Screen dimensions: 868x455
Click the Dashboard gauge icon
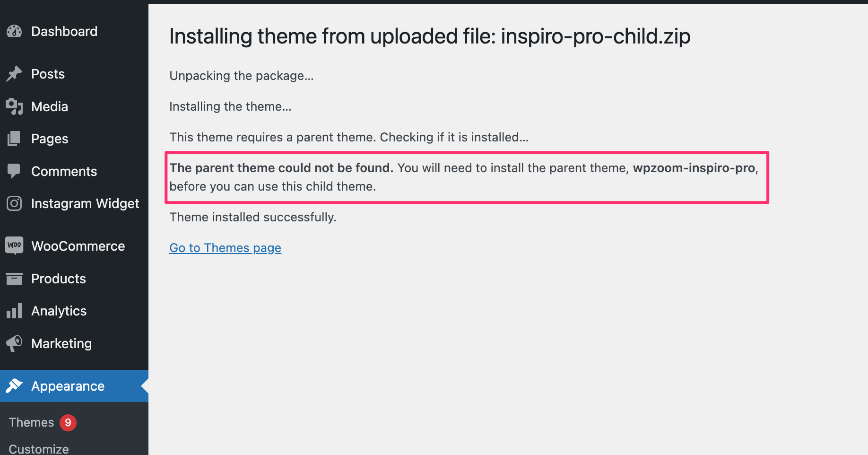pyautogui.click(x=14, y=31)
